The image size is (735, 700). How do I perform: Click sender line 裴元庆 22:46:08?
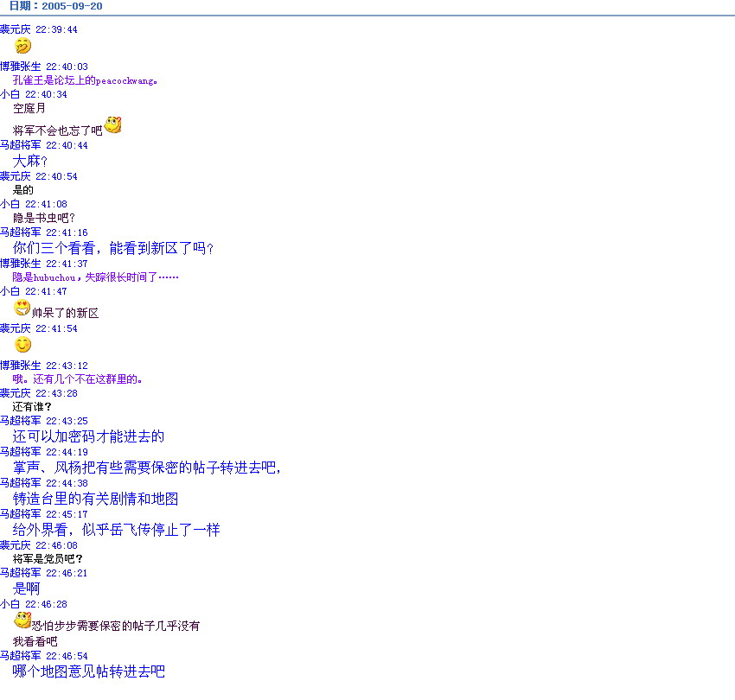[x=39, y=545]
